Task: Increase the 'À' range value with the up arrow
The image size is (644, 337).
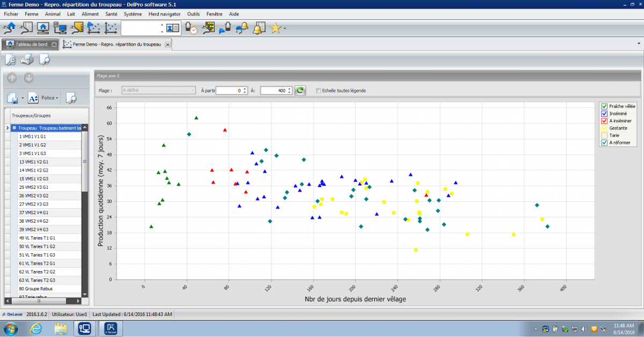Action: [x=290, y=89]
